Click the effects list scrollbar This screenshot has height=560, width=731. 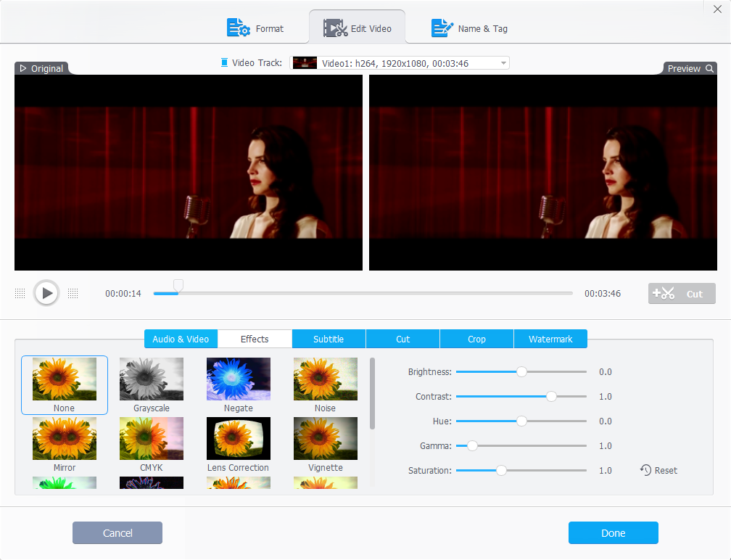(x=373, y=393)
